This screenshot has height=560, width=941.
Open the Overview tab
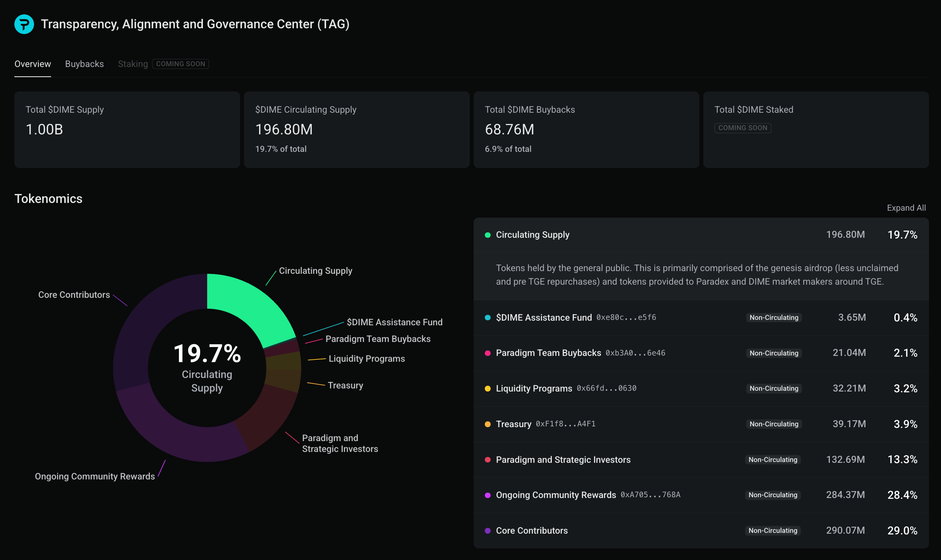[33, 64]
